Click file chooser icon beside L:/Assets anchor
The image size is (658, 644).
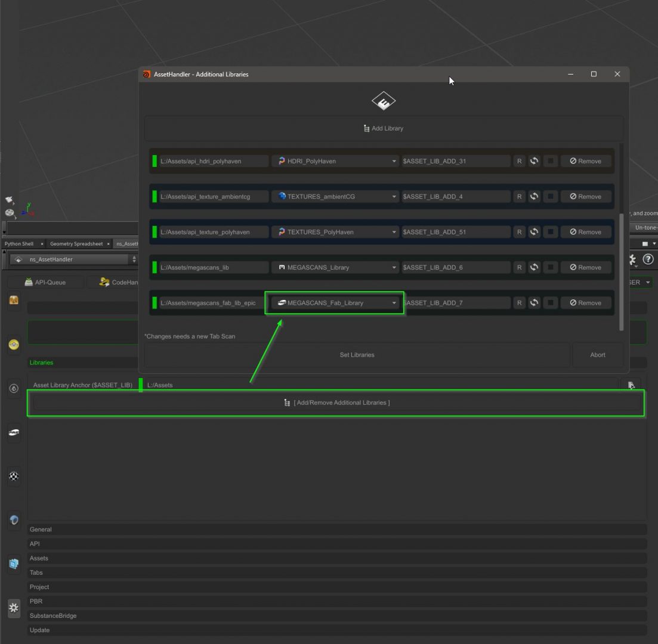tap(631, 385)
